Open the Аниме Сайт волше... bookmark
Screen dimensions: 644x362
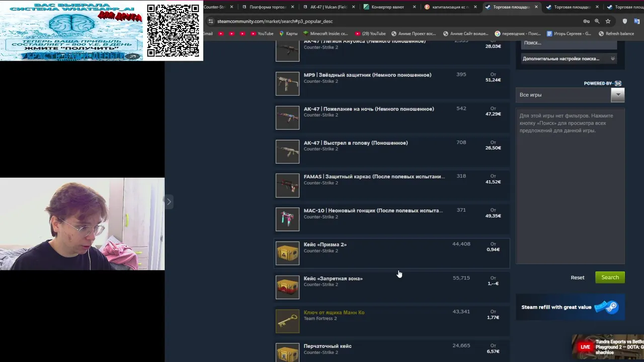pos(465,34)
